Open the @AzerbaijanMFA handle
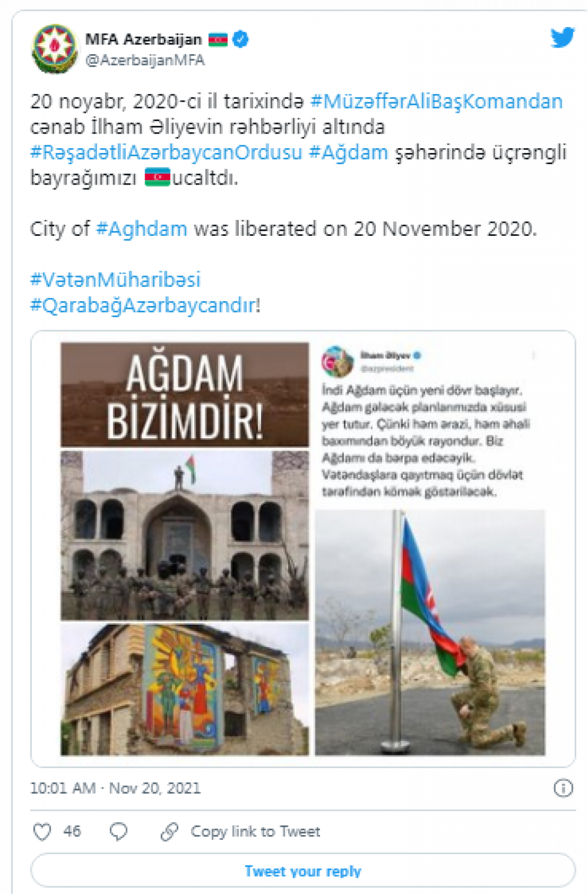588x894 pixels. (x=145, y=60)
